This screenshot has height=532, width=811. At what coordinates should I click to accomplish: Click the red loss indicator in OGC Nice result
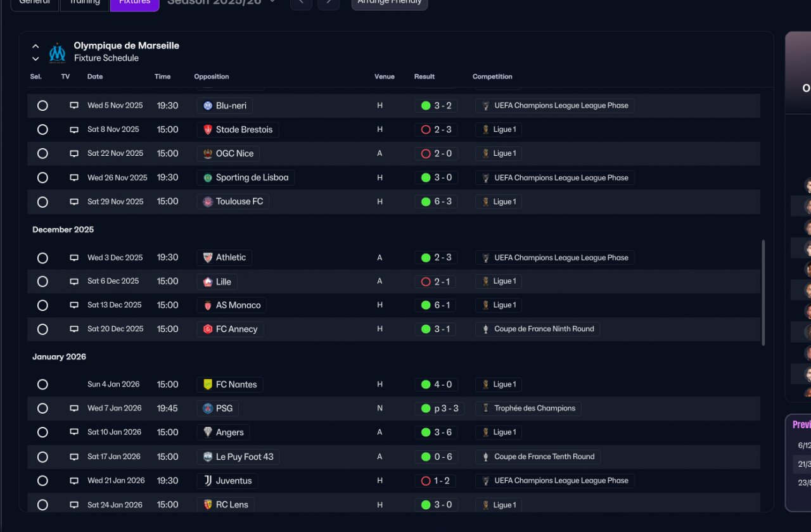[426, 154]
